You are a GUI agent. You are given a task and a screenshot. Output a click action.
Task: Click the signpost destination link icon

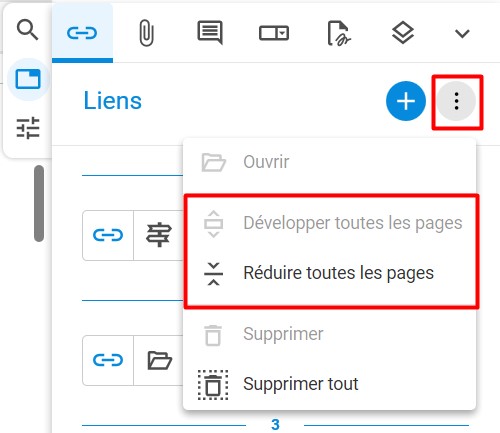click(159, 235)
